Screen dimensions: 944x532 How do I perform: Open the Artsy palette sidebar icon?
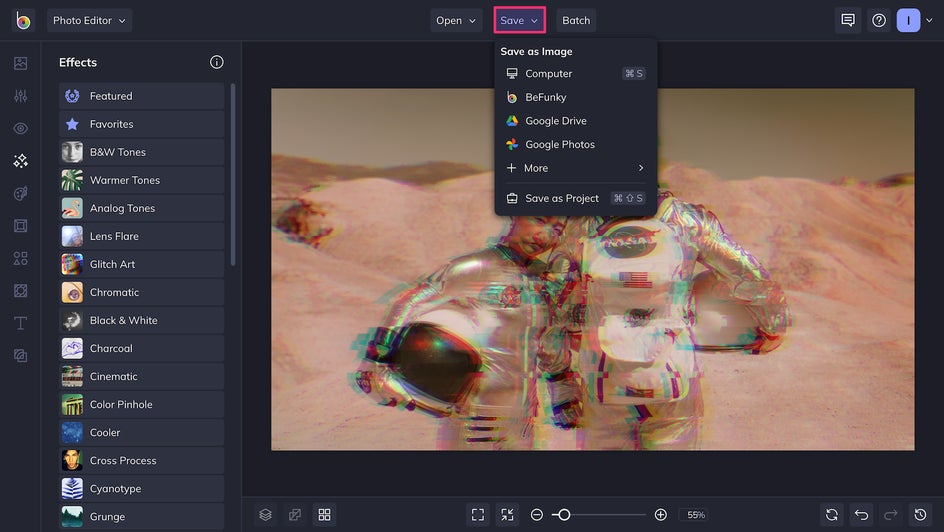coord(20,193)
